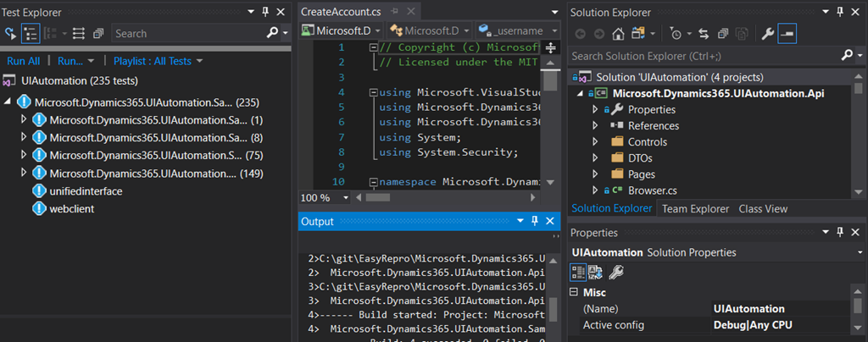This screenshot has width=868, height=342.
Task: Collapse the Misc category in Properties
Action: click(574, 292)
